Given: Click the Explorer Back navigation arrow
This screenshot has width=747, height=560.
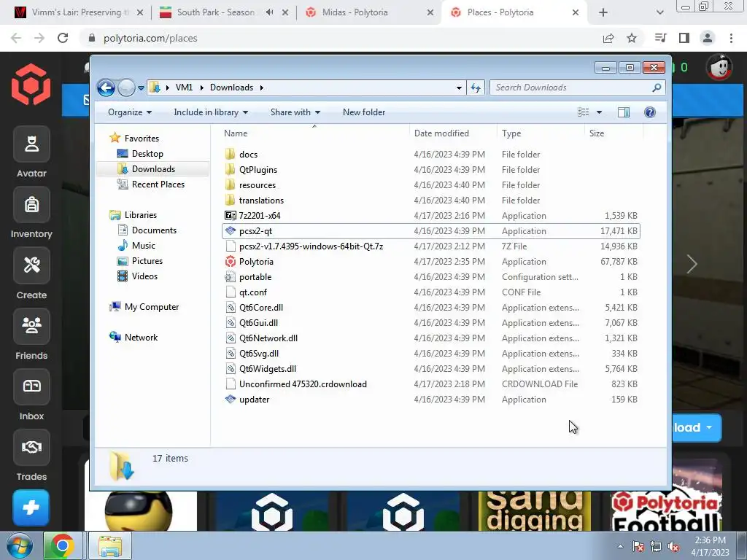Looking at the screenshot, I should click(x=106, y=87).
